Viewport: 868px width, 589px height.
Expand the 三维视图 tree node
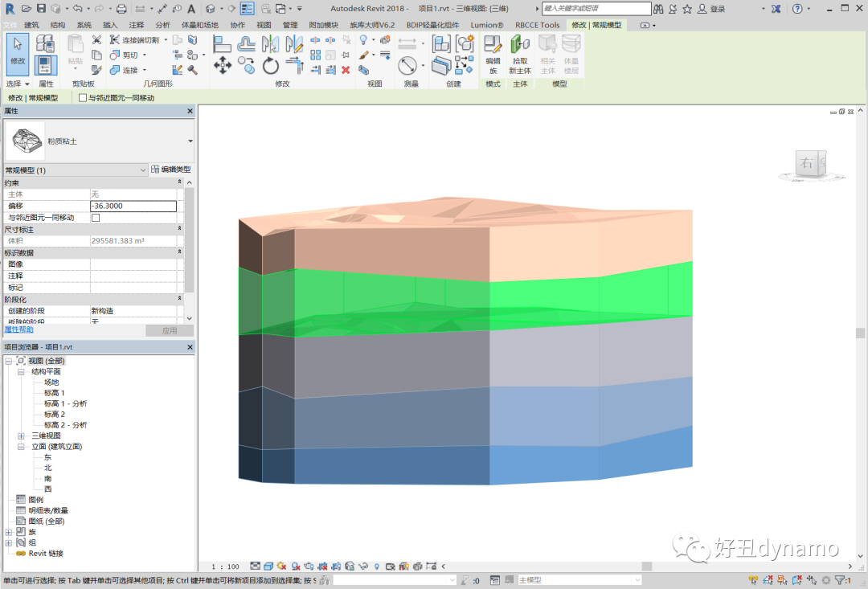[x=22, y=436]
